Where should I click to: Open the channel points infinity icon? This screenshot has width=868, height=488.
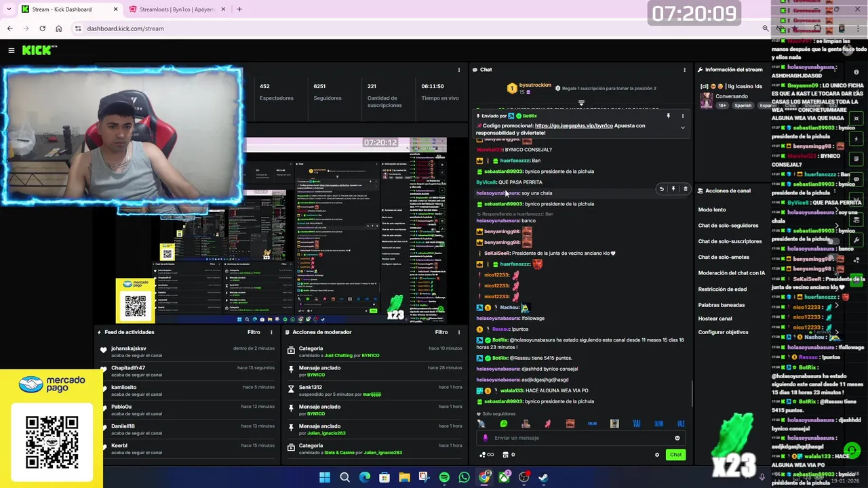[487, 455]
